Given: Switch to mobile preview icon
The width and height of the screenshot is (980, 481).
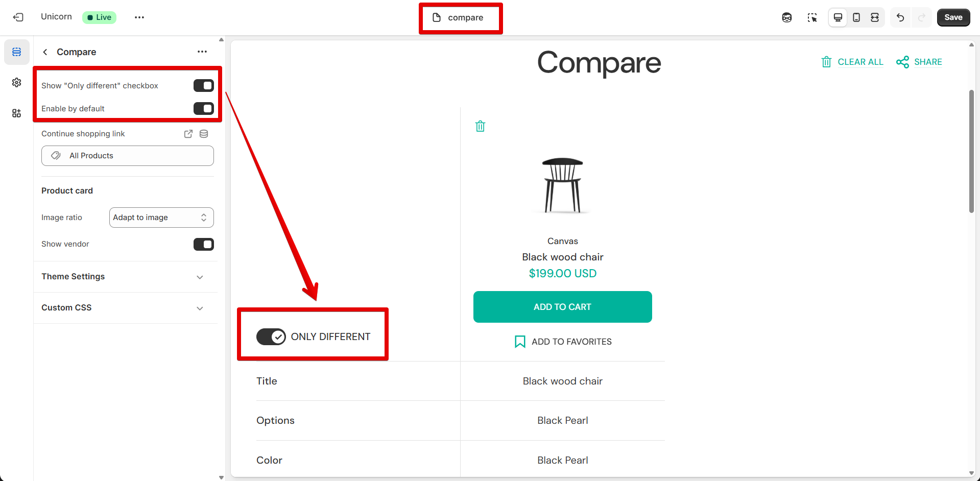Looking at the screenshot, I should pos(856,17).
